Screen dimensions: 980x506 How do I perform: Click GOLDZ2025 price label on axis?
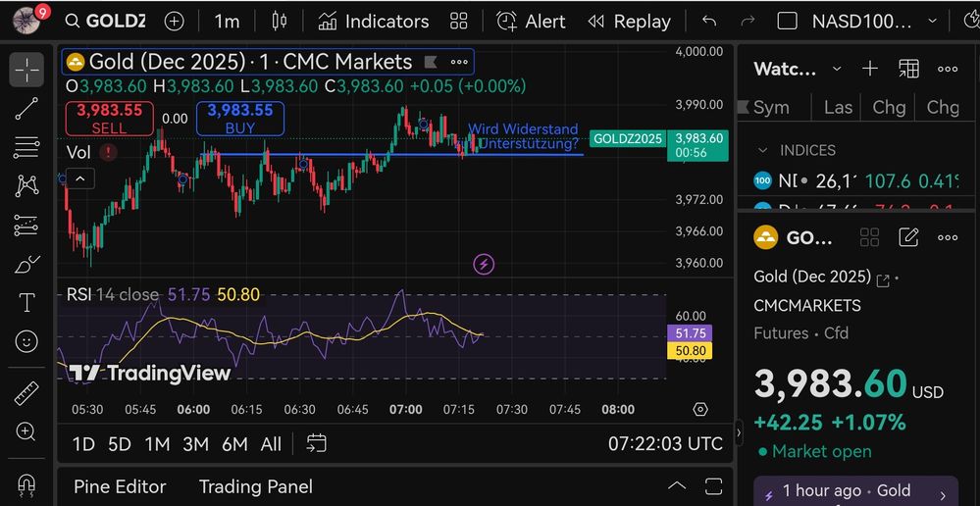point(628,138)
